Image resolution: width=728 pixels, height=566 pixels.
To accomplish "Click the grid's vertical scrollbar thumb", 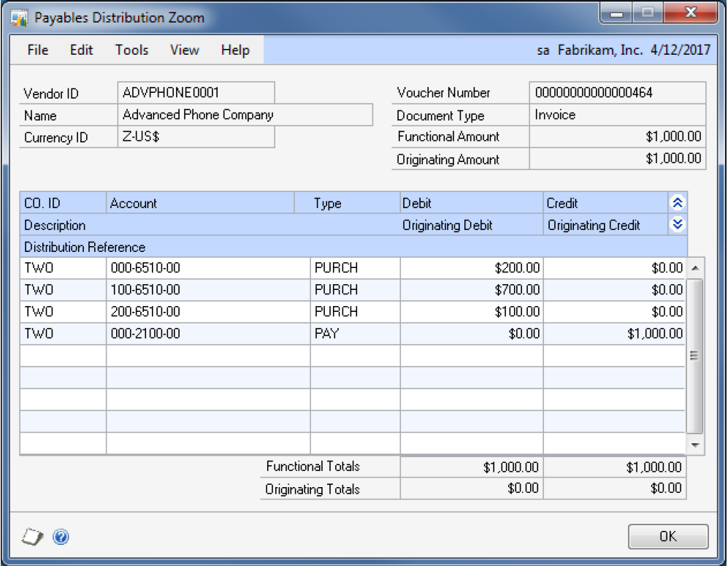I will click(x=694, y=354).
